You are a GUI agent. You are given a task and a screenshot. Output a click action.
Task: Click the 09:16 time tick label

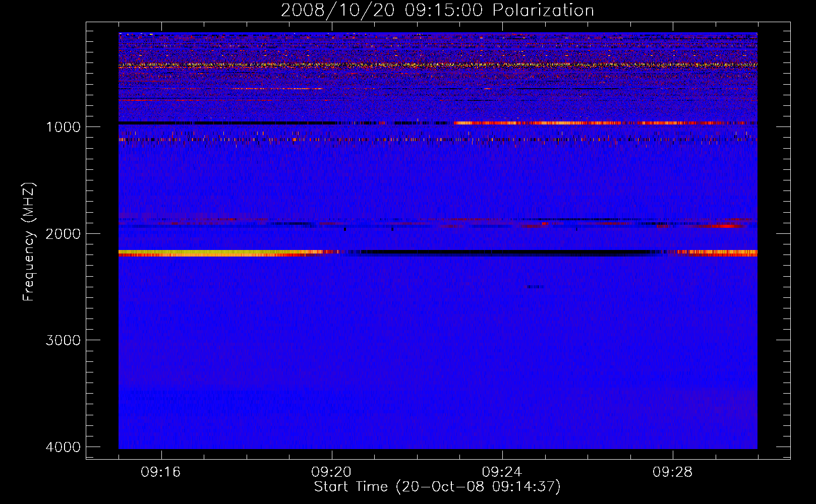tap(161, 472)
